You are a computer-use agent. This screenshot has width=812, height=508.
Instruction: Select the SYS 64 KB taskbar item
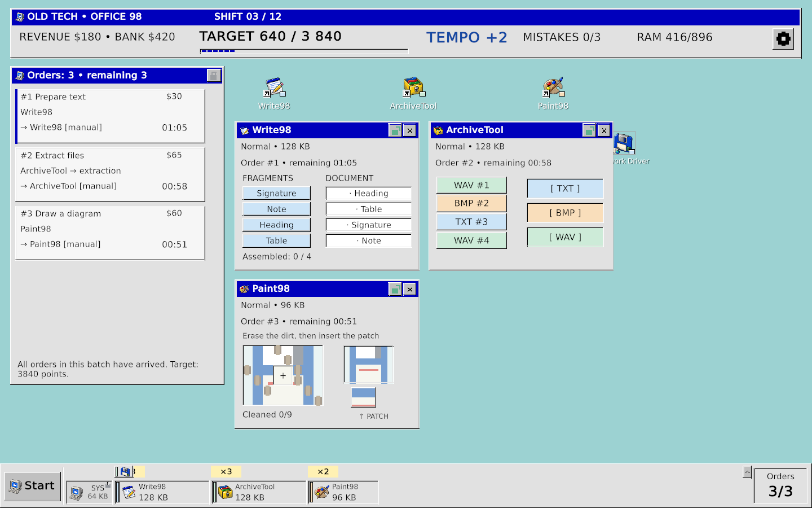89,492
